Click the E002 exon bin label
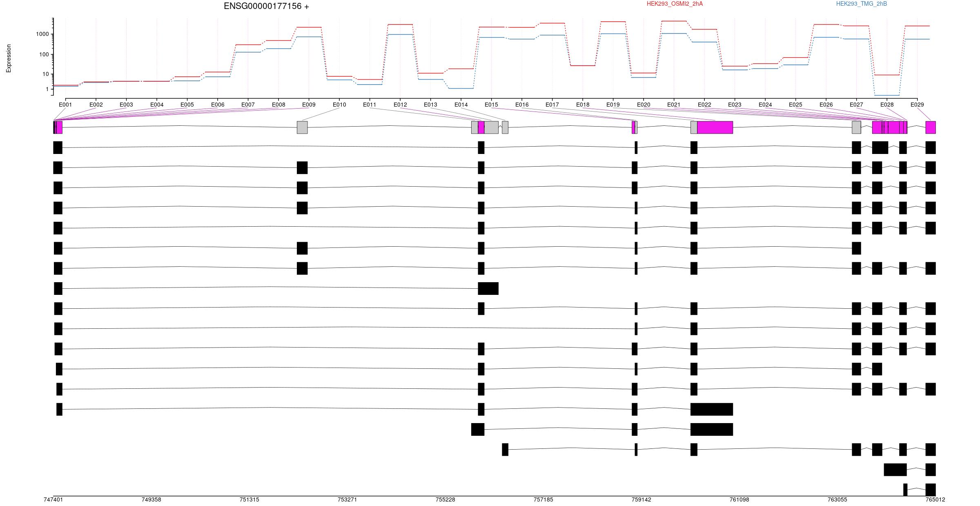This screenshot has height=506, width=980. coord(96,105)
